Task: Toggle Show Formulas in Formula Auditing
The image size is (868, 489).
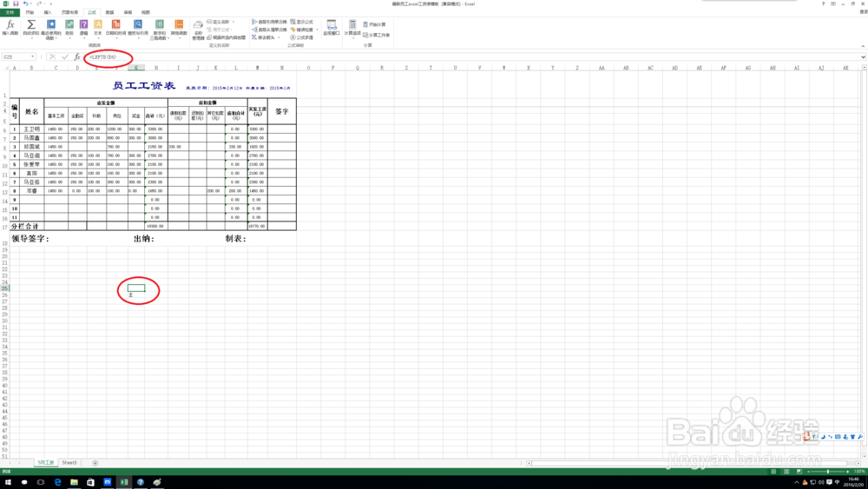Action: coord(302,23)
